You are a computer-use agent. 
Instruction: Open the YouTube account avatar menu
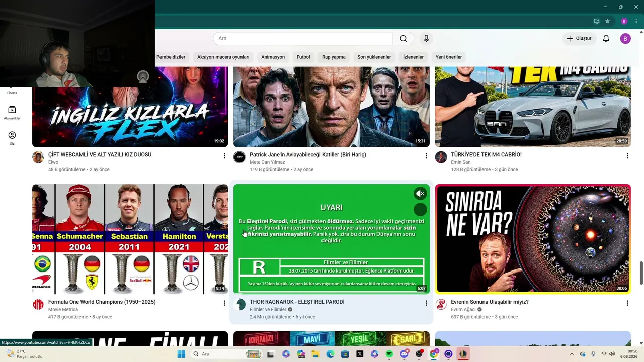625,39
